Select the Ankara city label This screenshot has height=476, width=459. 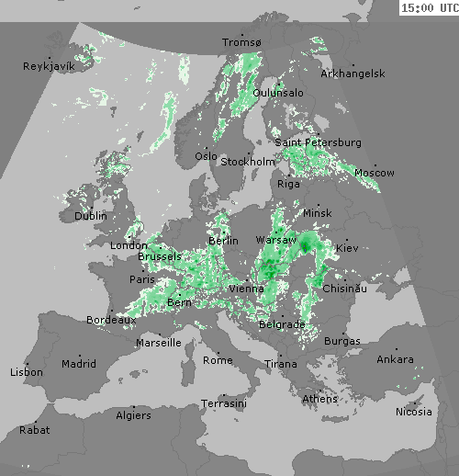[395, 359]
